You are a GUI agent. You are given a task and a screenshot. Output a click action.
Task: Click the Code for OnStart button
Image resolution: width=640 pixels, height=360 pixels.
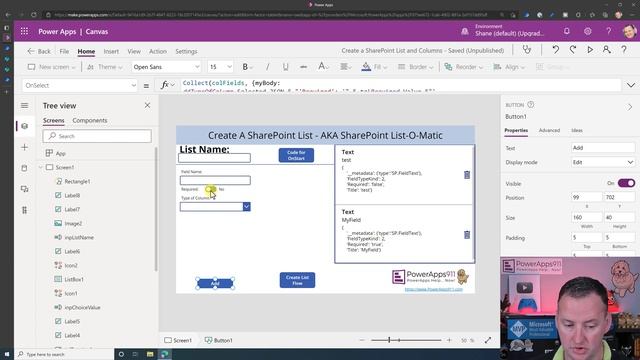point(296,155)
